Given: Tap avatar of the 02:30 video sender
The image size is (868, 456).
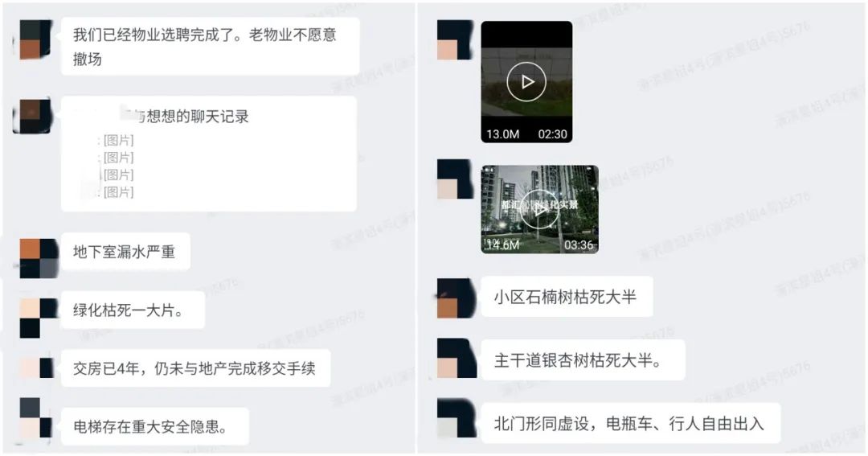Looking at the screenshot, I should tap(455, 40).
